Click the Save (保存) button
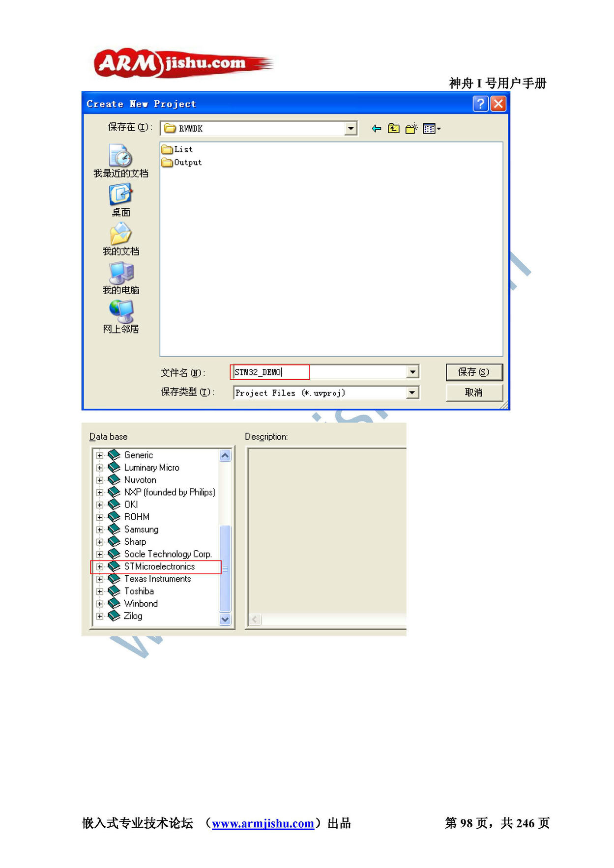 point(474,372)
